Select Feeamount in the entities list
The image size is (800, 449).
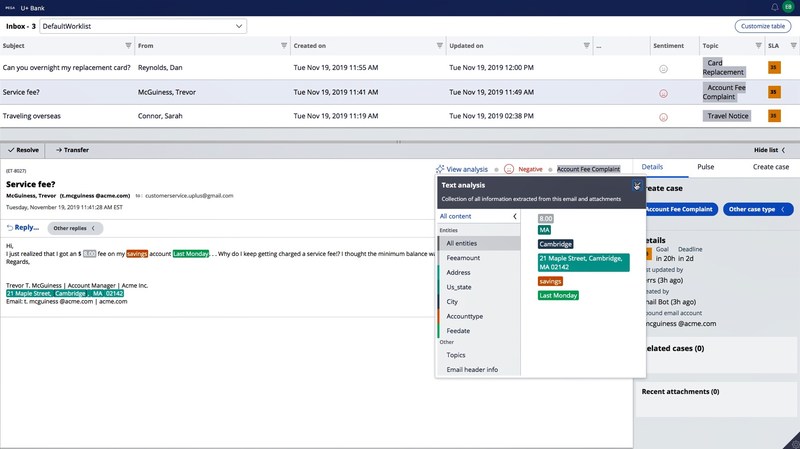click(x=464, y=257)
